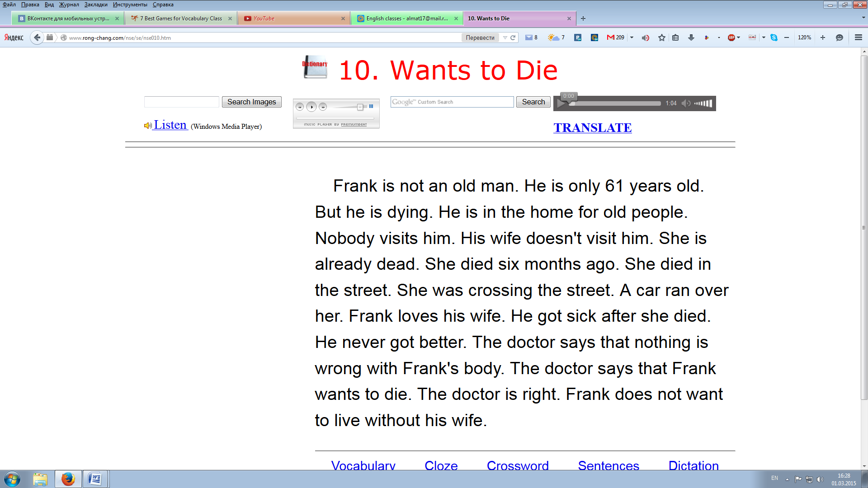Open the TRANSLATE link
This screenshot has width=868, height=488.
coord(592,128)
